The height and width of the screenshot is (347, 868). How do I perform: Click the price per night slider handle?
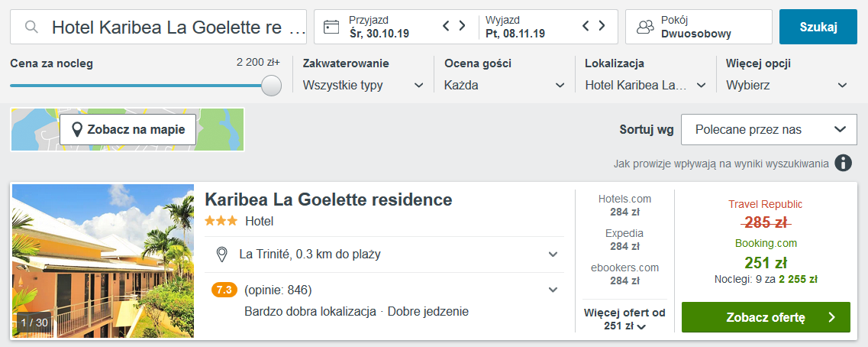(271, 86)
